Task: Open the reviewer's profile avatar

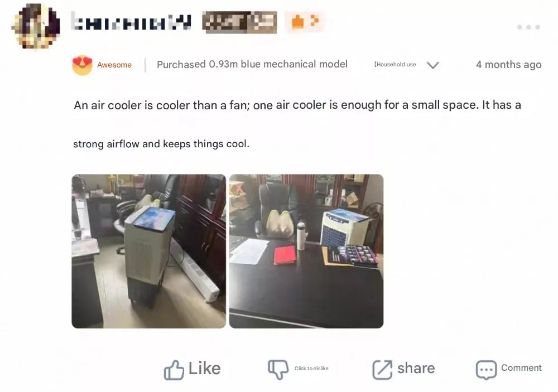Action: coord(36,26)
